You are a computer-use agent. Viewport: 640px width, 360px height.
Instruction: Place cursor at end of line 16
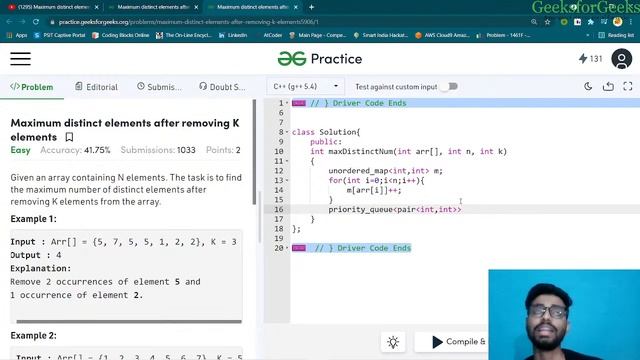(462, 209)
